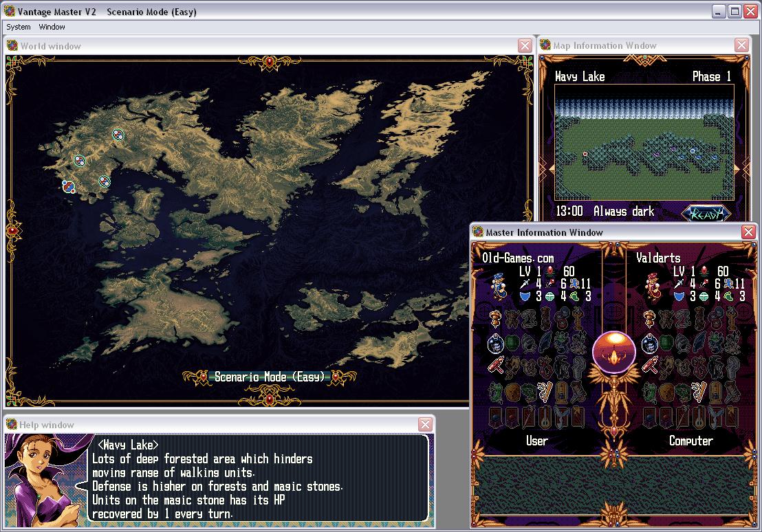This screenshot has height=532, width=762.
Task: Click the '13:00' time value
Action: [x=569, y=211]
